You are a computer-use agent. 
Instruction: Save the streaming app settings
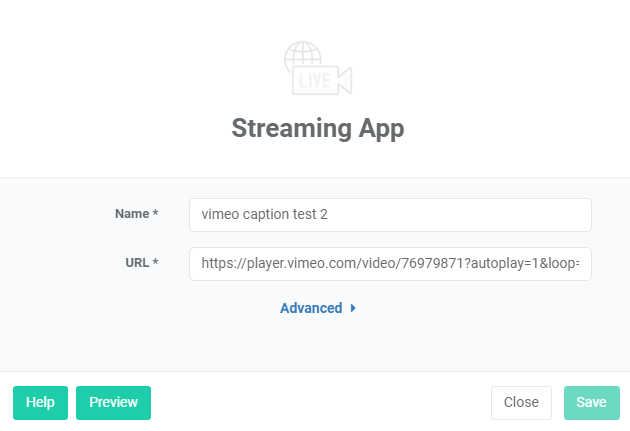coord(591,402)
